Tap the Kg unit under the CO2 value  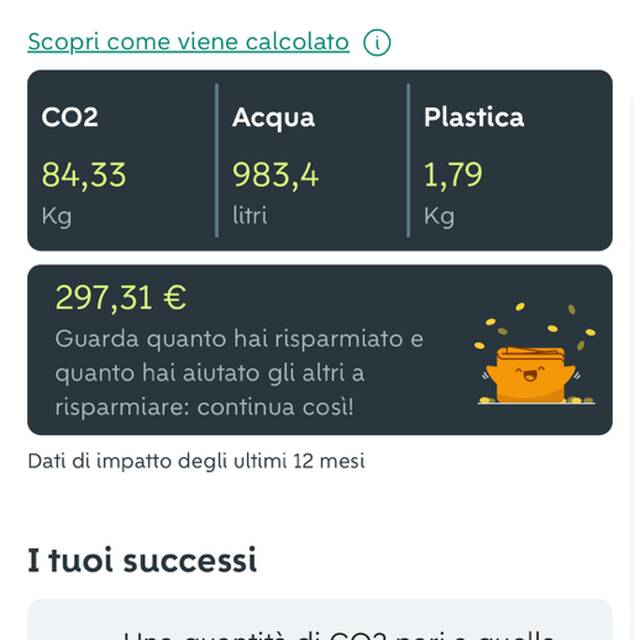pos(56,215)
